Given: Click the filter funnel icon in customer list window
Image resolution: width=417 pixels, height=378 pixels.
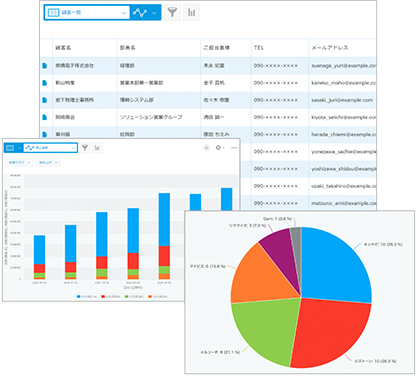Looking at the screenshot, I should click(x=172, y=13).
